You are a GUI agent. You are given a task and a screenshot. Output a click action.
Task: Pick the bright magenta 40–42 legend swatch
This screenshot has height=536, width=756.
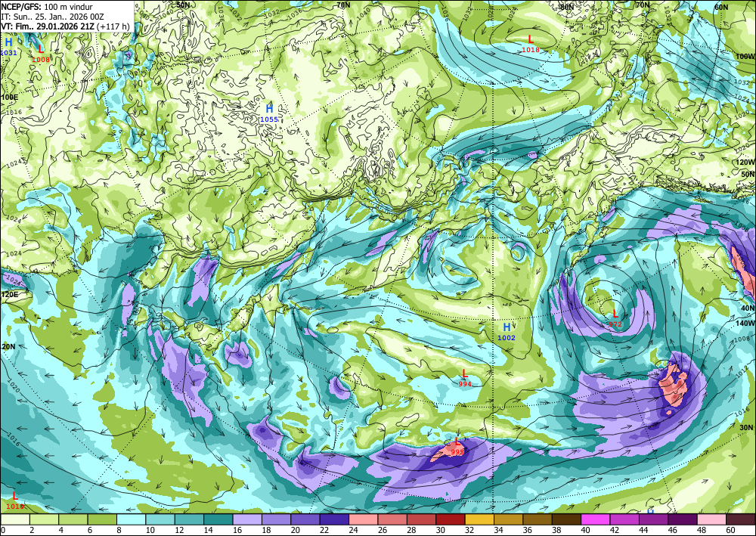tap(596, 519)
